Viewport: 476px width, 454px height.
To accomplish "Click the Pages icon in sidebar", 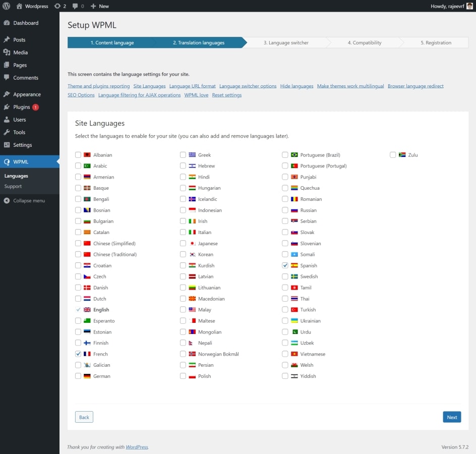I will click(x=7, y=65).
